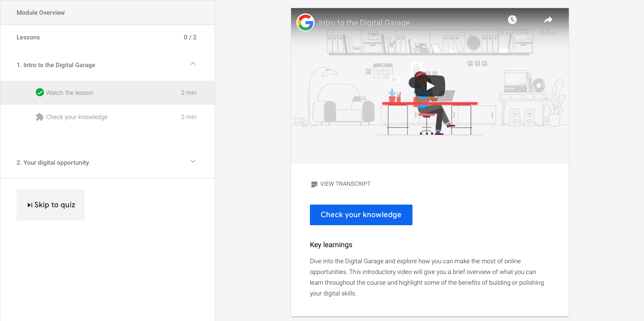
Task: Click the puzzle piece icon in sidebar
Action: (40, 117)
